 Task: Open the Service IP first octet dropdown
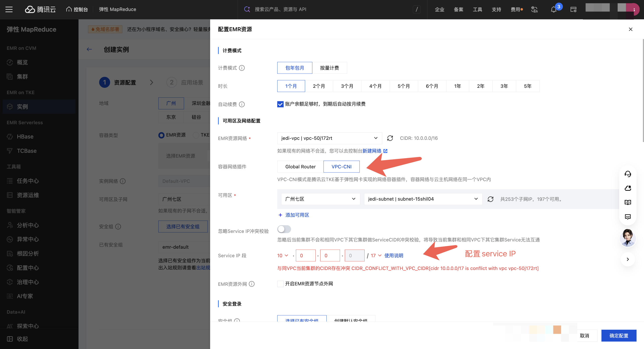(x=283, y=255)
